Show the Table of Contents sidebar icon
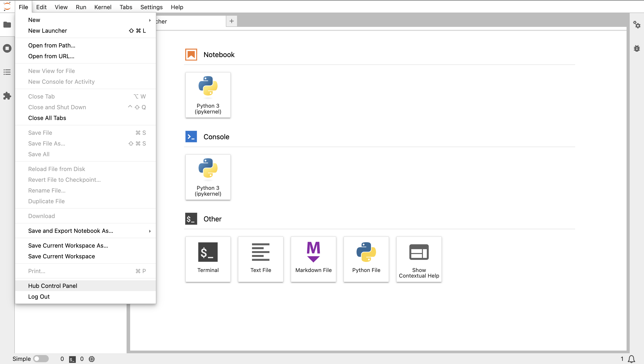Screen dimensions: 644x364 tap(7, 72)
